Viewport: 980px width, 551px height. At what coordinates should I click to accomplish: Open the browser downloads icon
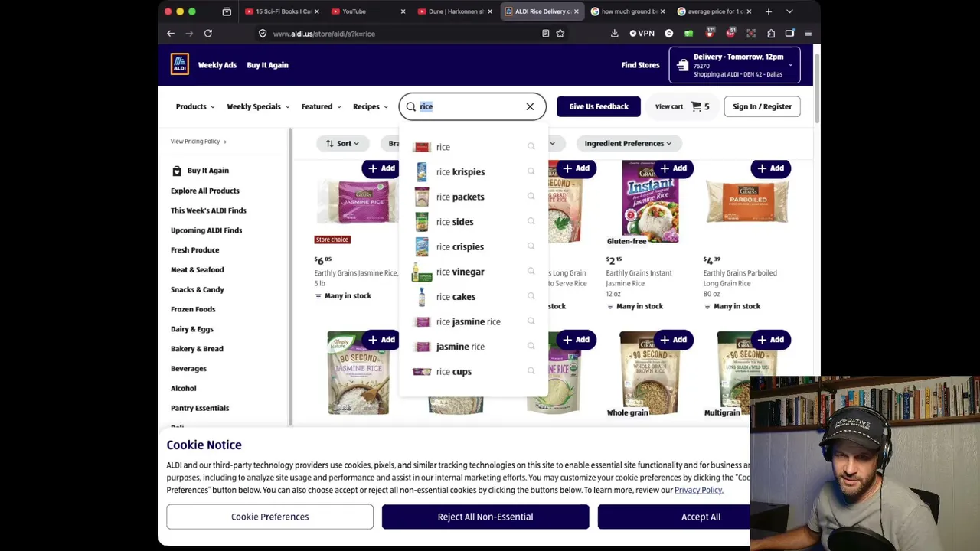tap(614, 33)
